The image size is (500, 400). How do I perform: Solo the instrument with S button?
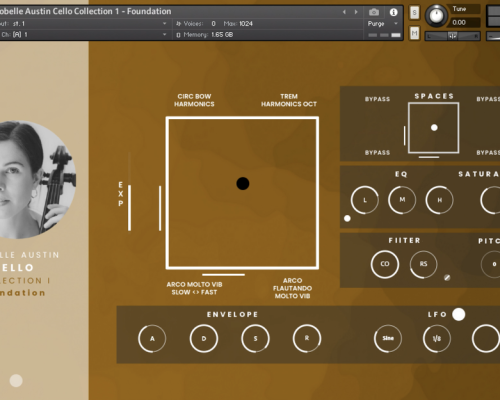(x=414, y=13)
